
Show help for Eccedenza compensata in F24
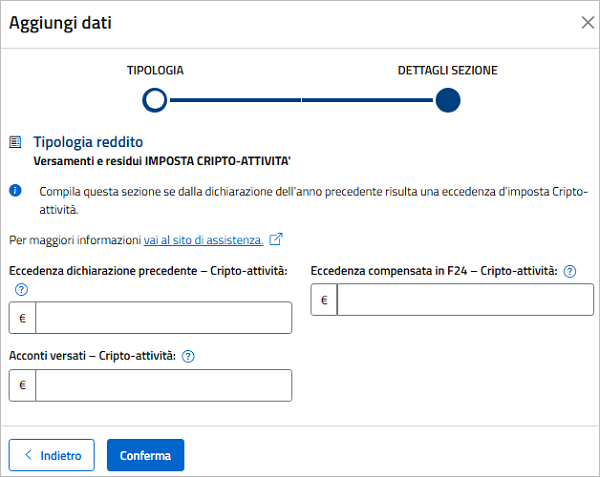click(570, 271)
